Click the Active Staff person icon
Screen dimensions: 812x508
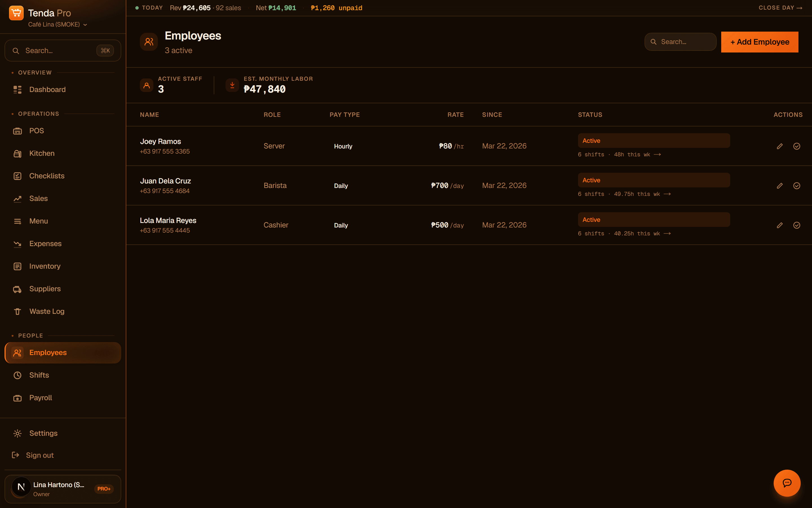[x=147, y=85]
